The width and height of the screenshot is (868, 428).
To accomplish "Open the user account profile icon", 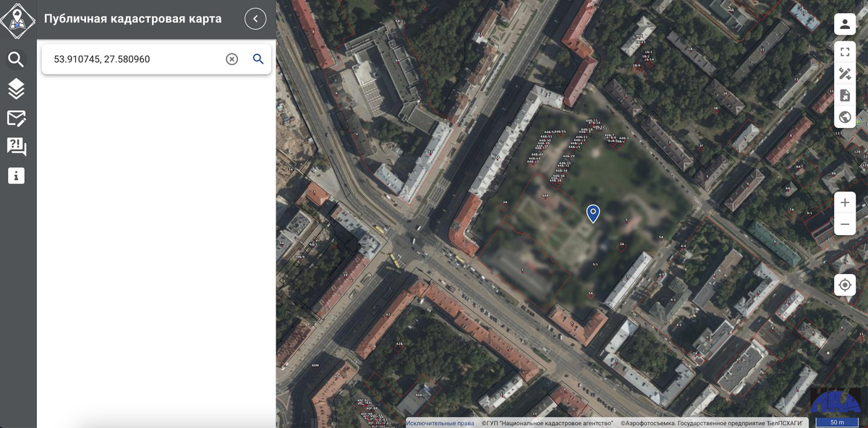I will [845, 24].
